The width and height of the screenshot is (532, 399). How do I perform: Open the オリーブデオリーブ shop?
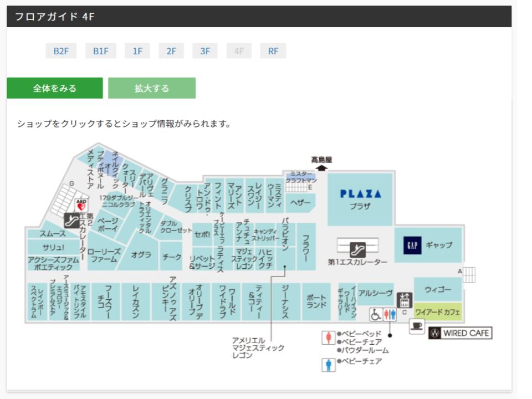[196, 301]
